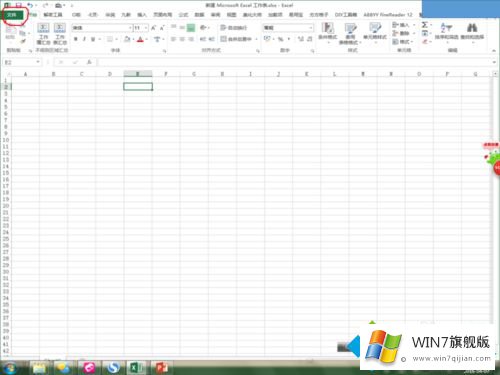The image size is (500, 375).
Task: Click the decrease decimal icon
Action: tap(309, 39)
